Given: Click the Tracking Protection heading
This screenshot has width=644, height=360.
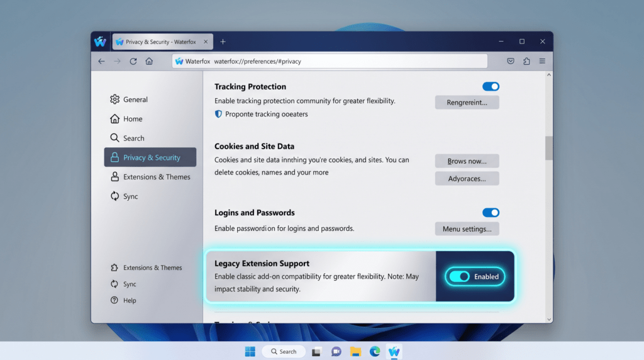Looking at the screenshot, I should click(x=250, y=86).
